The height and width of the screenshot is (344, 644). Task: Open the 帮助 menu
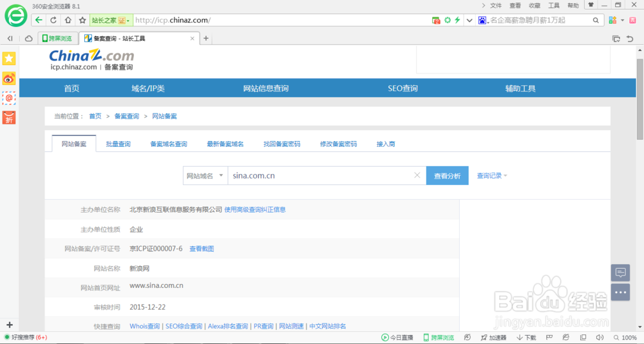coord(573,5)
